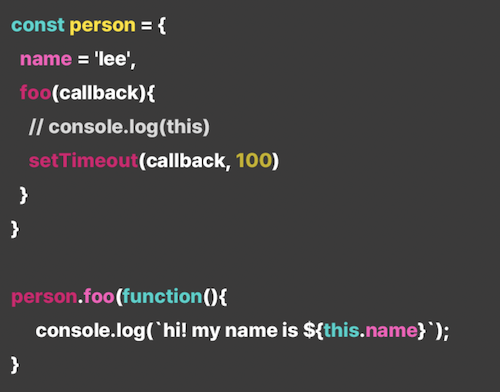This screenshot has width=500, height=392.
Task: Click the final closing brace at bottom
Action: point(15,365)
